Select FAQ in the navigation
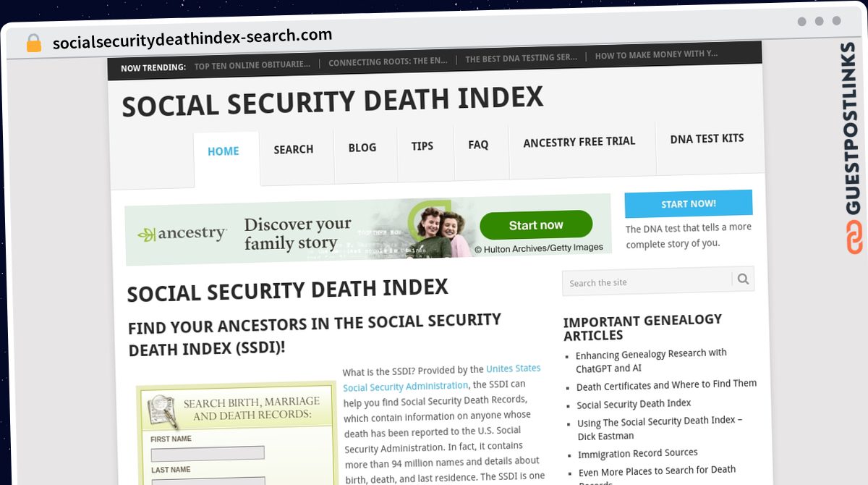The height and width of the screenshot is (485, 868). 478,145
